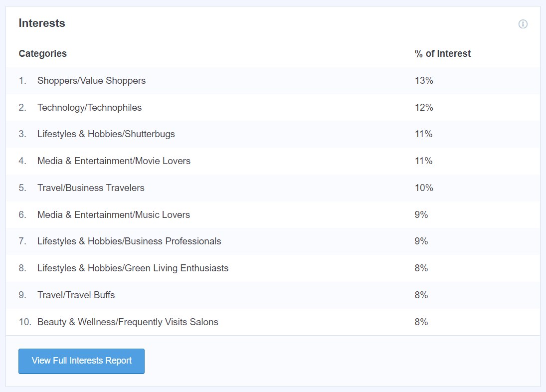Screen dimensions: 546x392
Task: Select Media & Entertainment/Music Lovers
Action: (113, 214)
